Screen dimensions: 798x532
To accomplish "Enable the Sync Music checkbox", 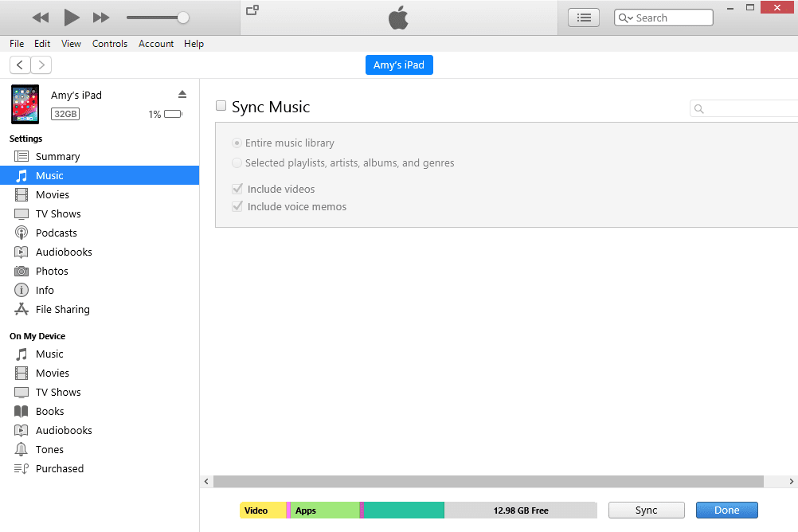I will (x=221, y=105).
